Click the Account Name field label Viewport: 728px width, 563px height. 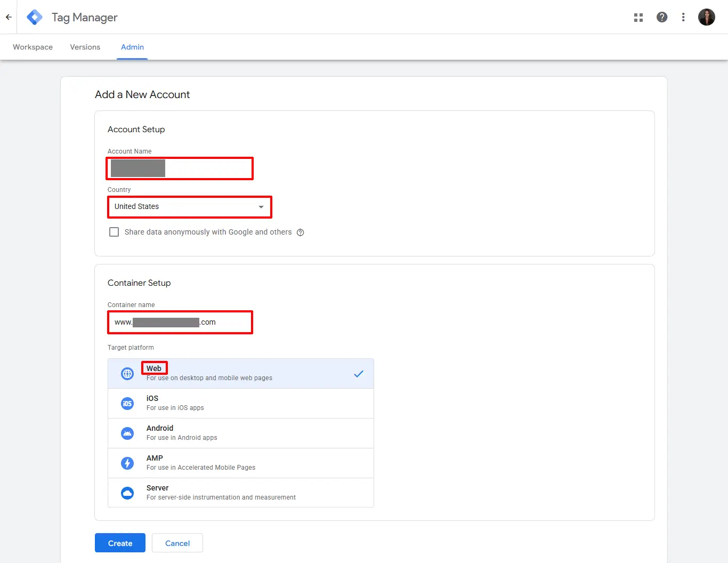130,151
